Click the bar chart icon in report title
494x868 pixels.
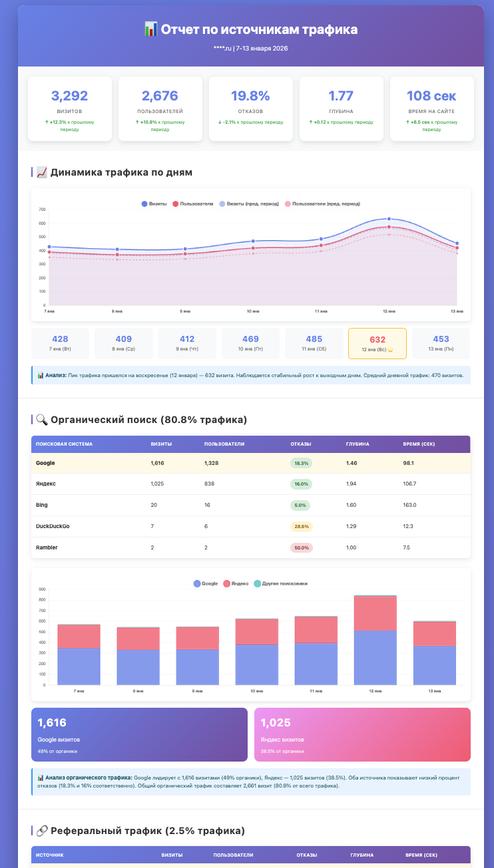pos(150,29)
